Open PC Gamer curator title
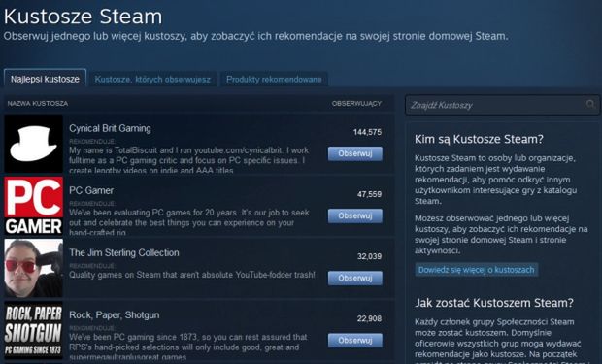This screenshot has width=602, height=364. pyautogui.click(x=91, y=190)
